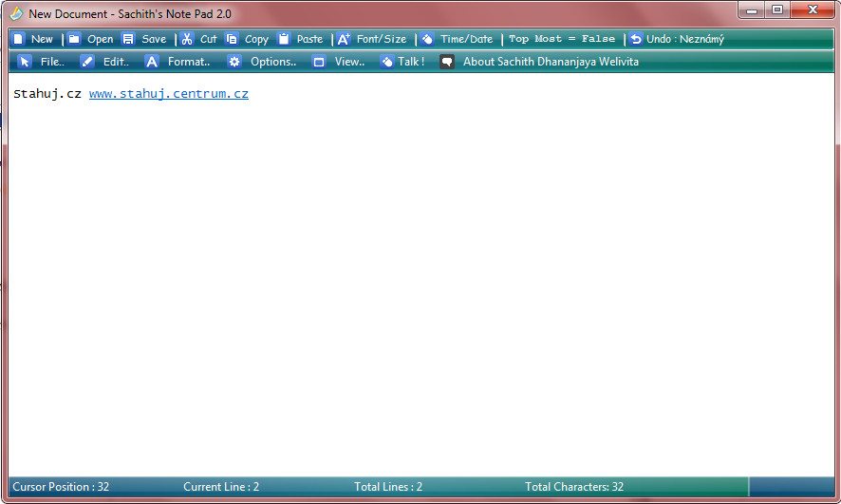
Task: Click Undo : Neznámý label
Action: tap(685, 39)
